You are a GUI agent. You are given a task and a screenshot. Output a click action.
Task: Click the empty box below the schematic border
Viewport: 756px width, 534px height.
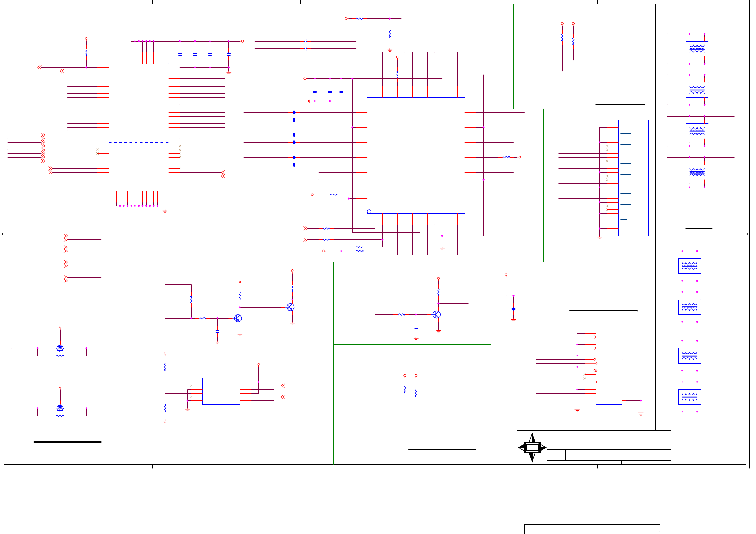[x=592, y=529]
